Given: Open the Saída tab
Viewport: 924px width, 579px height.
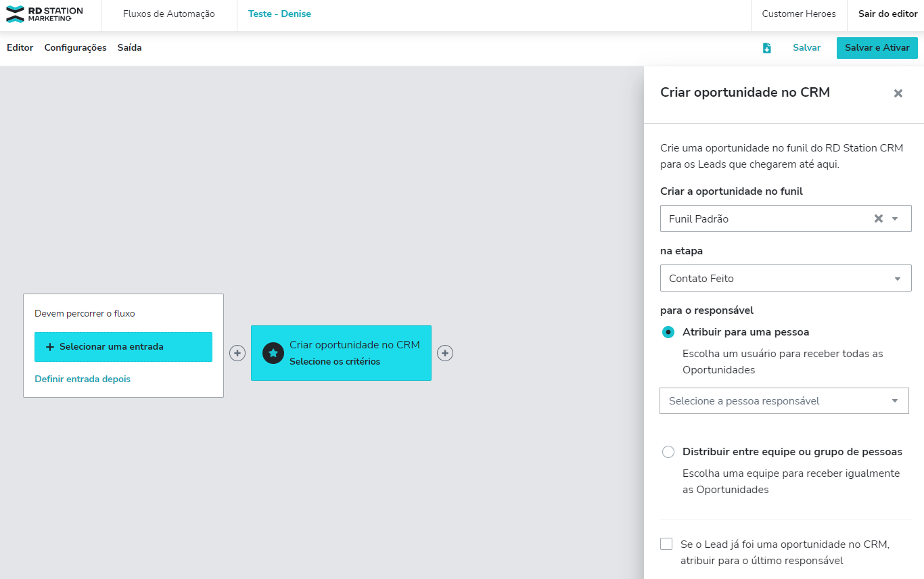Looking at the screenshot, I should point(129,48).
